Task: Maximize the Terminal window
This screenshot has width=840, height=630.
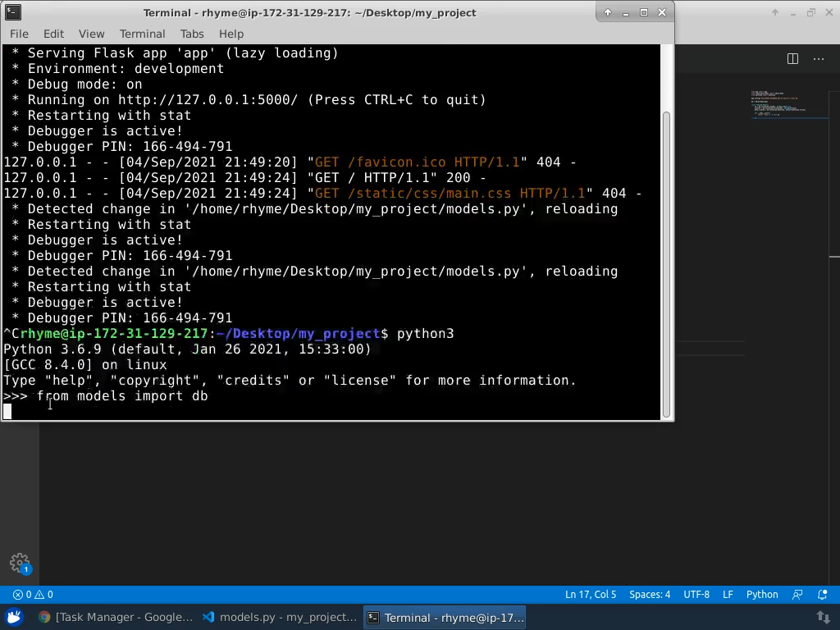Action: point(644,12)
